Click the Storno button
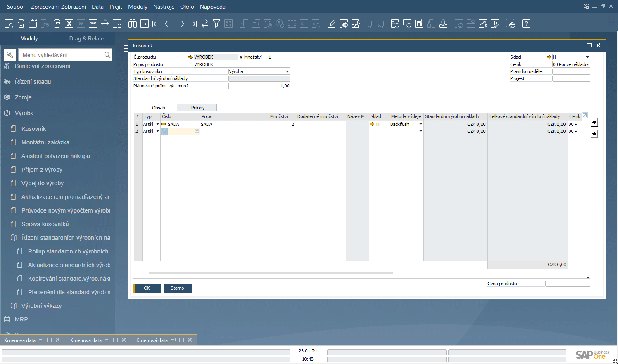The image size is (618, 364). coord(178,288)
